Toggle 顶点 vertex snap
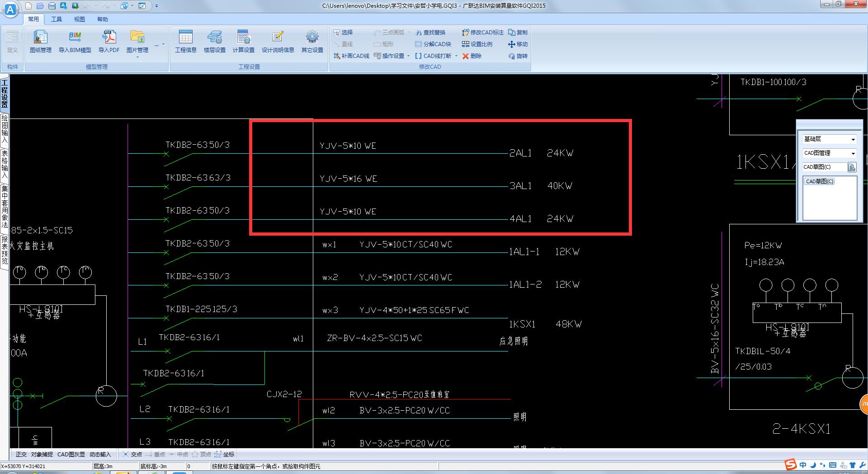The height and width of the screenshot is (474, 868). pos(202,455)
